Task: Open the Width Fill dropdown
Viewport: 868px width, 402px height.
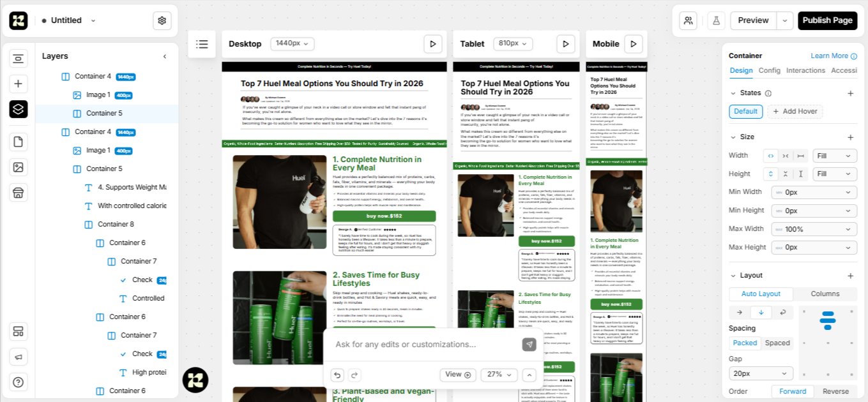Action: pos(835,156)
